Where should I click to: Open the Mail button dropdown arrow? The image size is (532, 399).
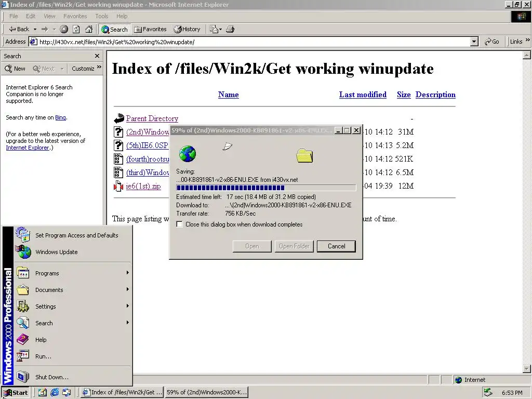[220, 29]
